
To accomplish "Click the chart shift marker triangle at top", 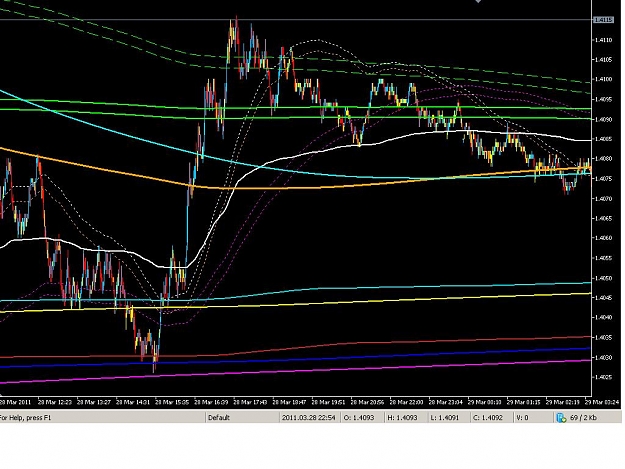I will [478, 1].
